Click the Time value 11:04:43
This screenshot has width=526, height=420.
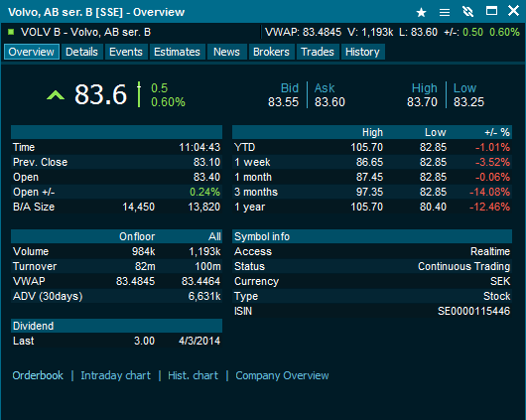(x=199, y=147)
